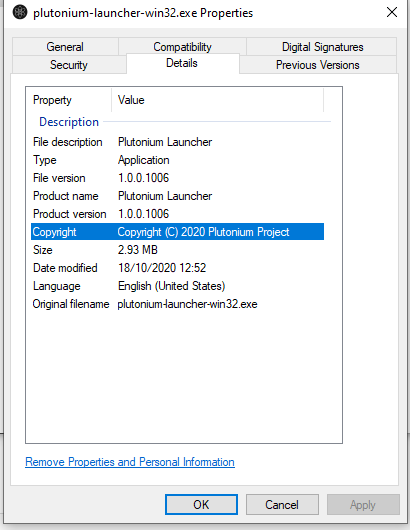
Task: Highlight the Copyright property row
Action: pos(177,232)
